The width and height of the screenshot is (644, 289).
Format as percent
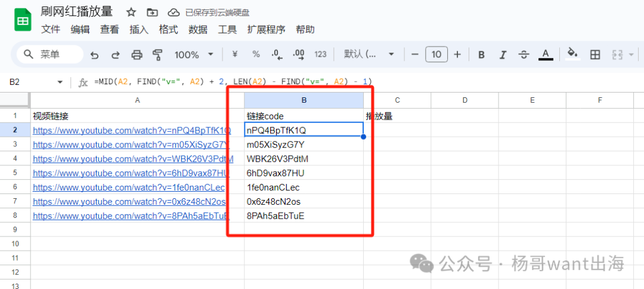tap(256, 54)
